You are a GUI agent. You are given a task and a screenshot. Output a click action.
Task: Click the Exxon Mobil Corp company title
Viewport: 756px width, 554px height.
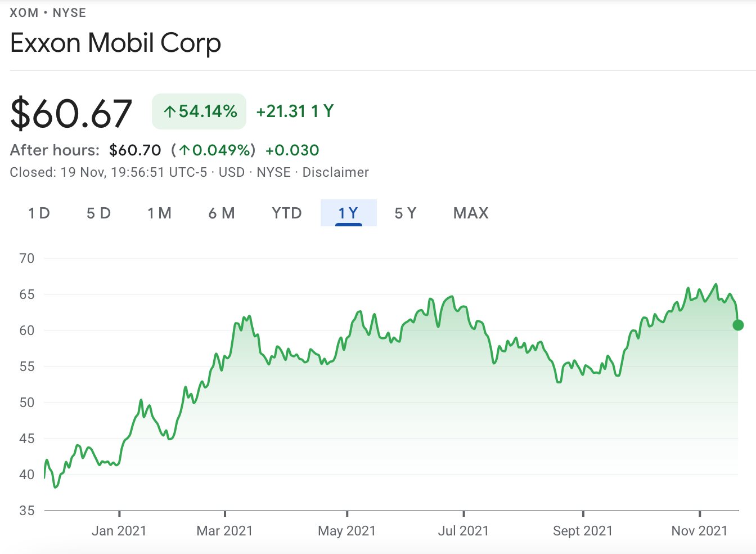[115, 43]
